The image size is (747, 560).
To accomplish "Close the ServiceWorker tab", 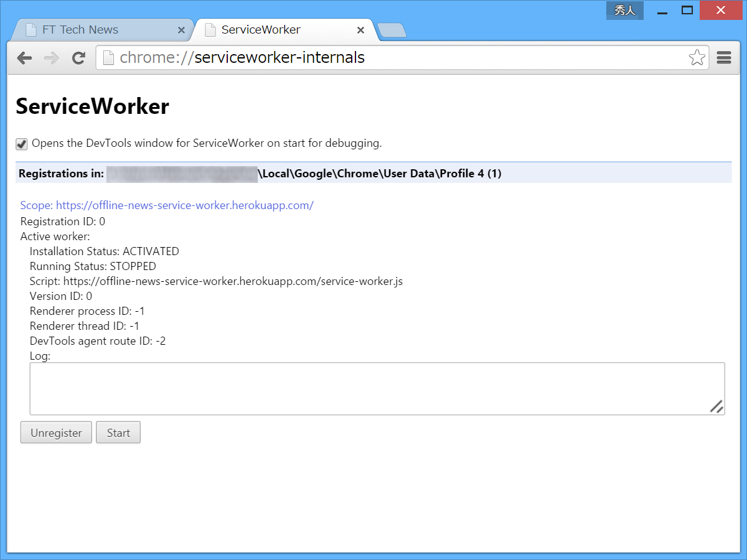I will tap(360, 30).
